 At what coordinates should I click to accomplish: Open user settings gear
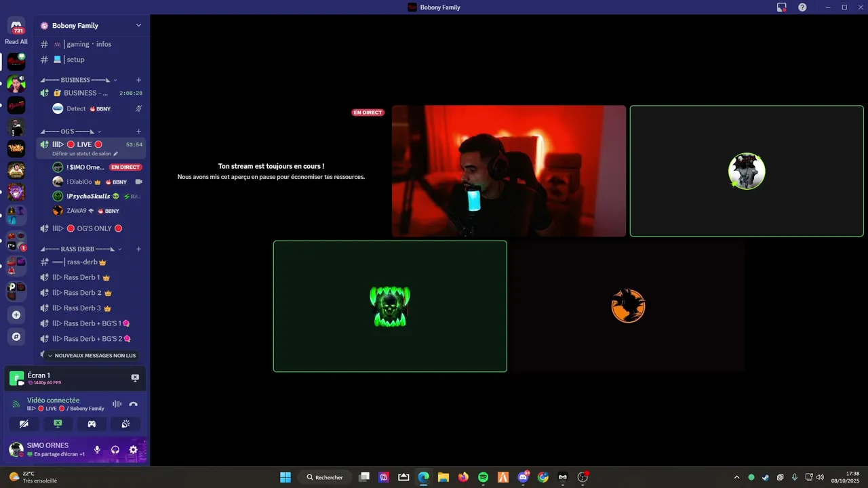click(133, 449)
